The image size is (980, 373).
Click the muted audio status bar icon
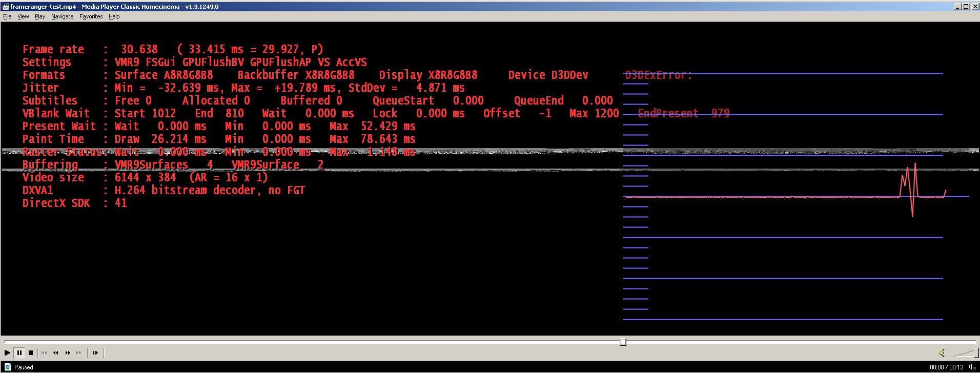point(972,367)
